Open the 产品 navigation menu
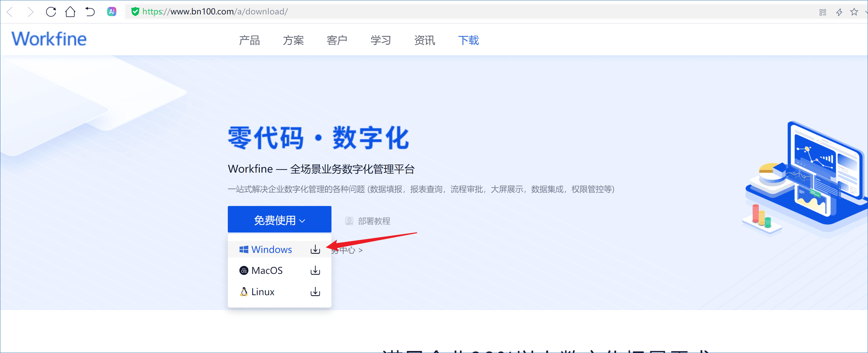868x353 pixels. [249, 40]
